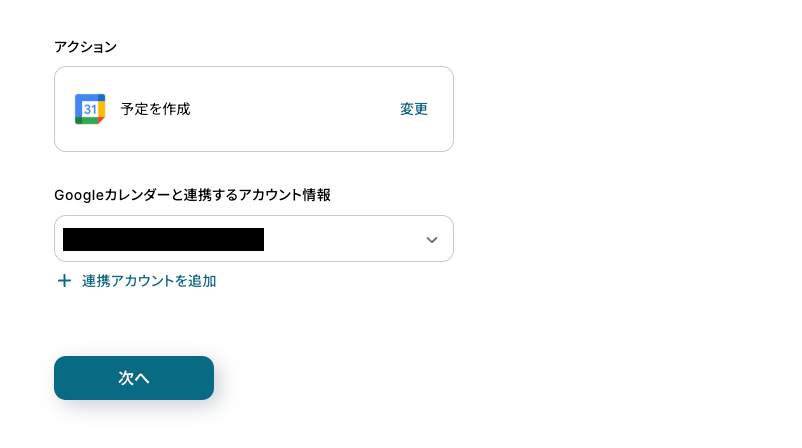Click the left edge of the 次へ button
Image resolution: width=802 pixels, height=448 pixels.
coord(64,378)
